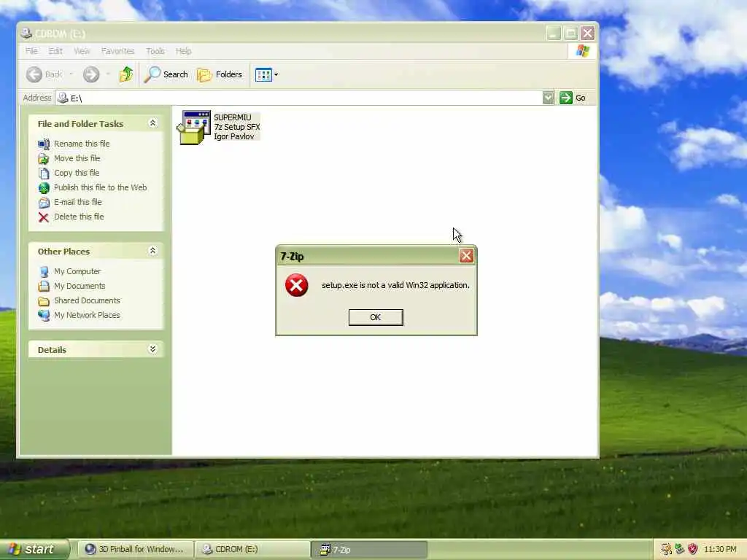Click the Windows flag logo in Explorer
The height and width of the screenshot is (560, 747).
[x=583, y=51]
